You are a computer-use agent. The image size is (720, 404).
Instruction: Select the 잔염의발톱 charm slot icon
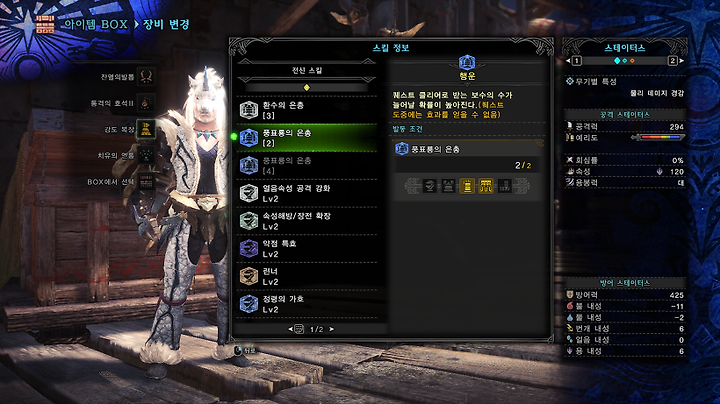click(146, 76)
